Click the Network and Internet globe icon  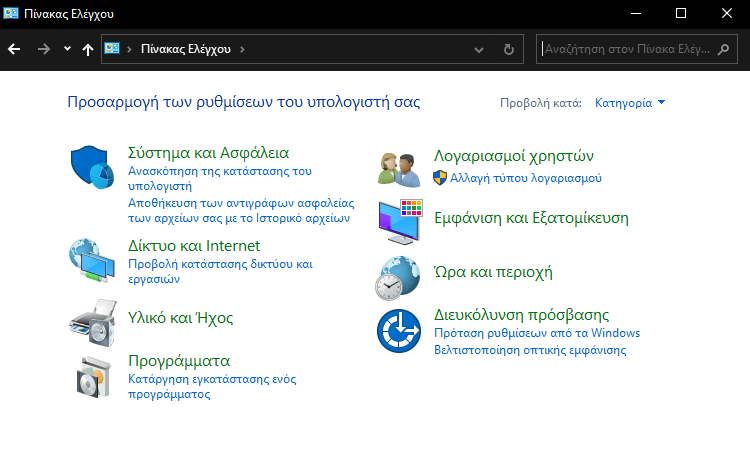[92, 260]
